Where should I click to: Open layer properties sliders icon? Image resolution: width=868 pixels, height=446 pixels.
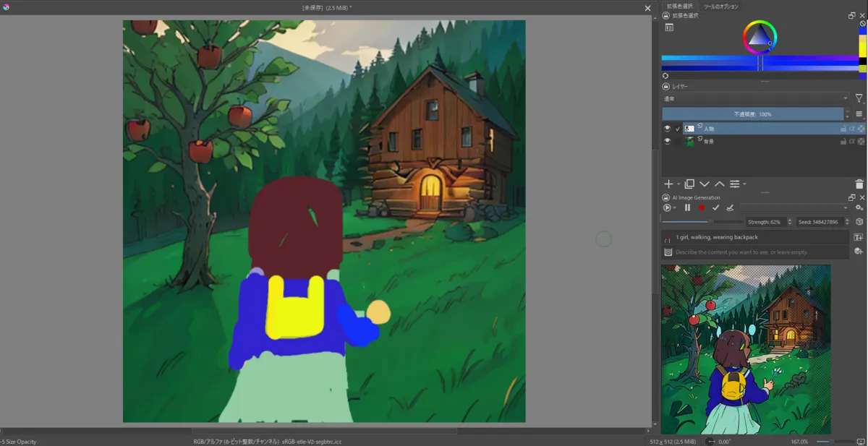(x=734, y=184)
